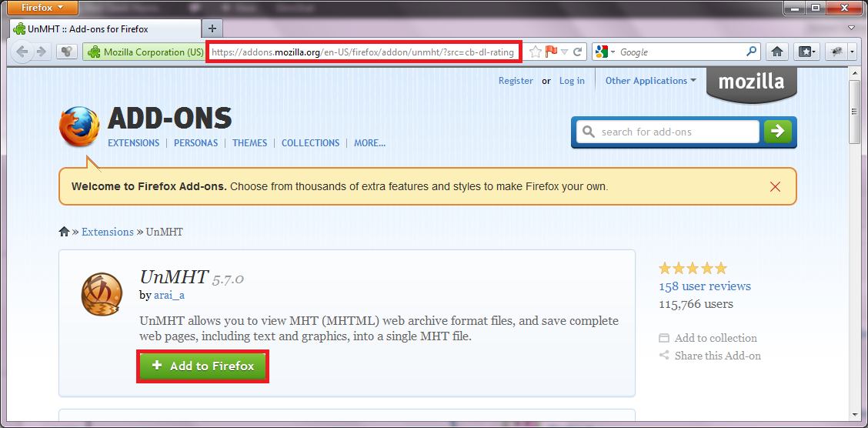Open the list all tabs arrow
868x428 pixels.
pyautogui.click(x=851, y=28)
